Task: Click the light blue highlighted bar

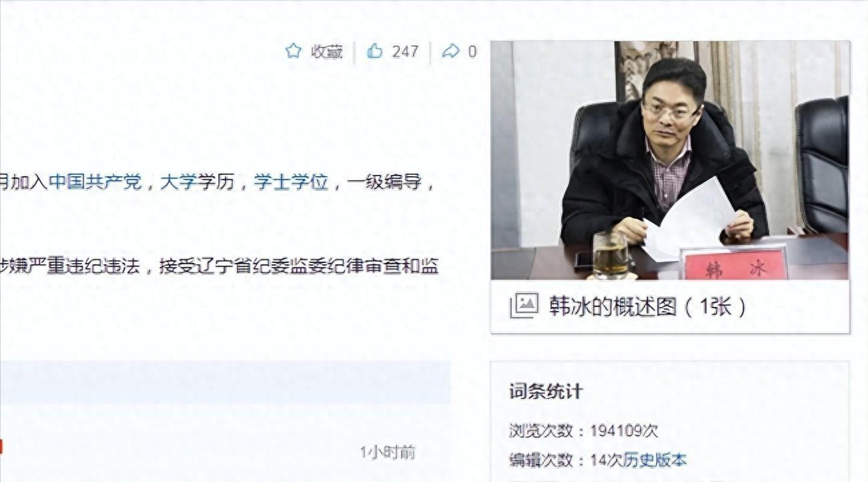Action: (225, 383)
